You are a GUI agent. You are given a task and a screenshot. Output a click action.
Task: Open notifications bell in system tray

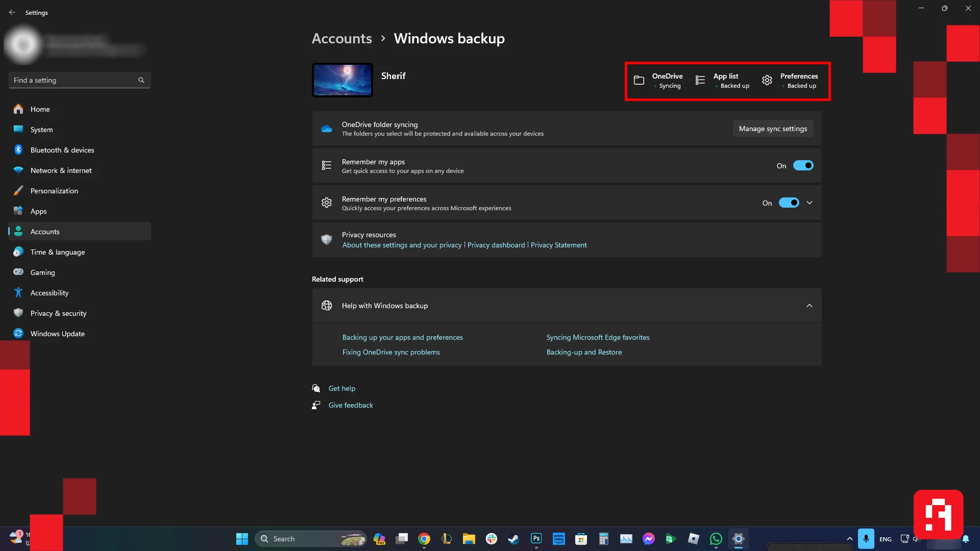[x=966, y=539]
